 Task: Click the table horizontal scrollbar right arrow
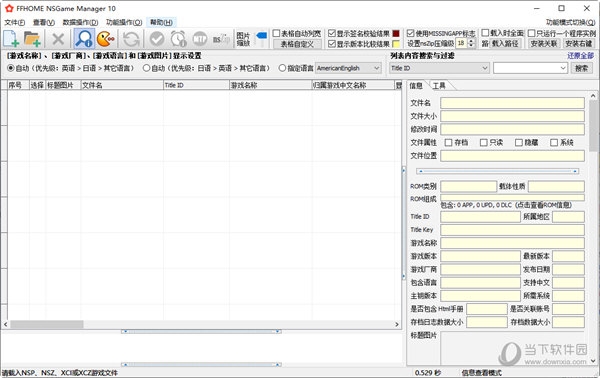pyautogui.click(x=397, y=324)
